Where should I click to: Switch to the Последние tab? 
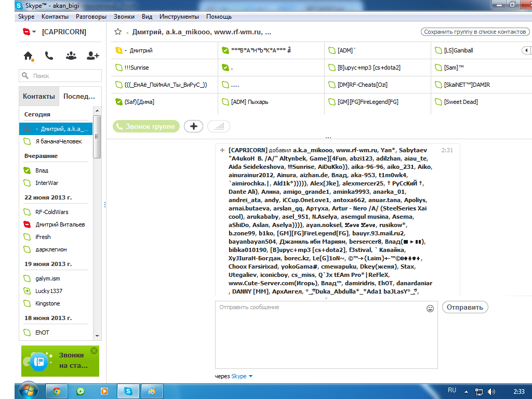click(x=79, y=96)
